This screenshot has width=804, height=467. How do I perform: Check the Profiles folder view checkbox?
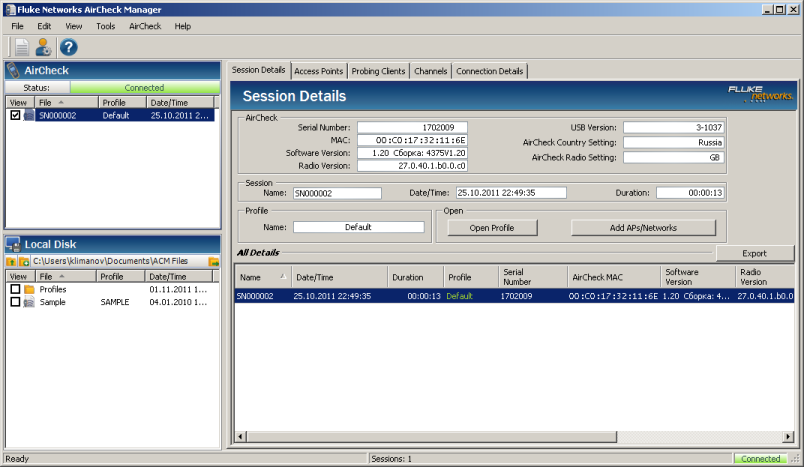pyautogui.click(x=15, y=289)
